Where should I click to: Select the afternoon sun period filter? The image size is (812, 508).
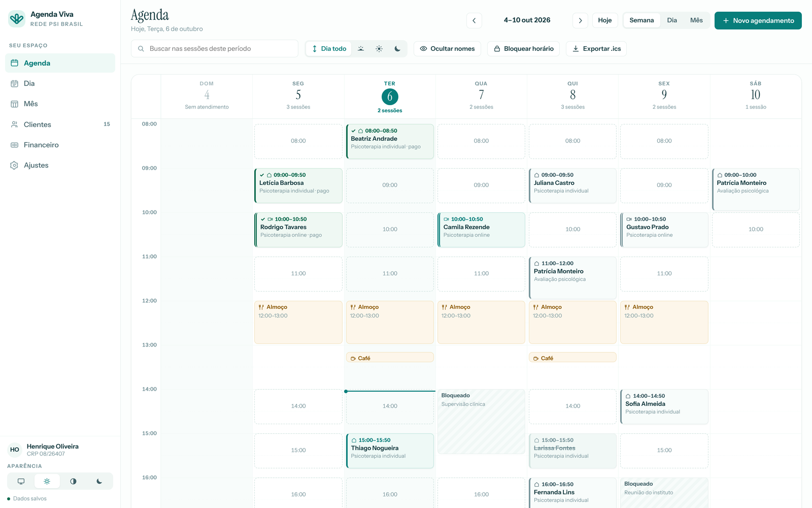[x=379, y=49]
